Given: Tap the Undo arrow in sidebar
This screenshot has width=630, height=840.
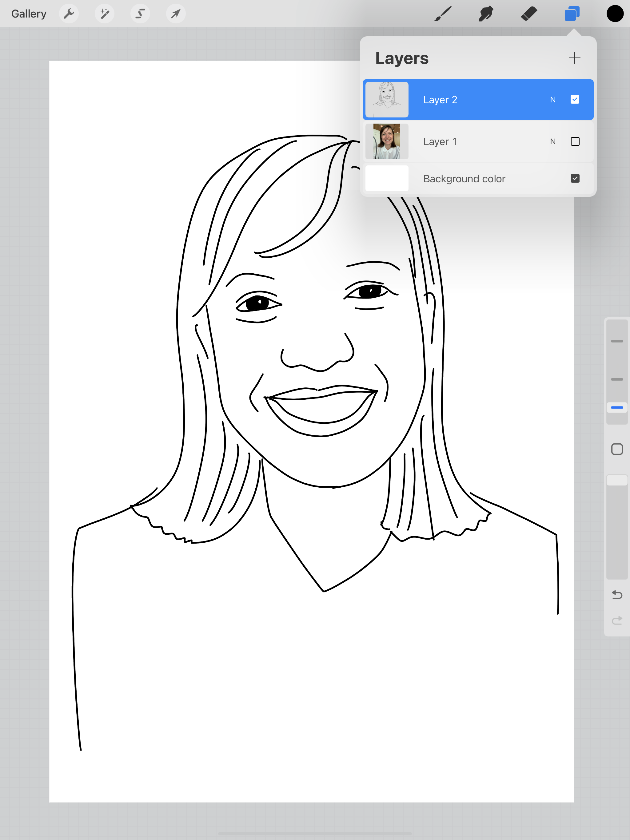Looking at the screenshot, I should (617, 595).
